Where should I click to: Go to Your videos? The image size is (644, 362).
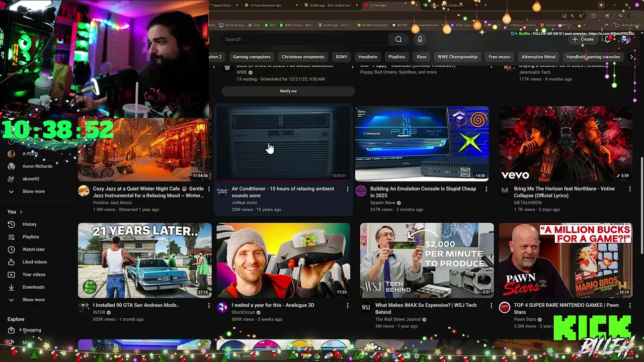(34, 275)
